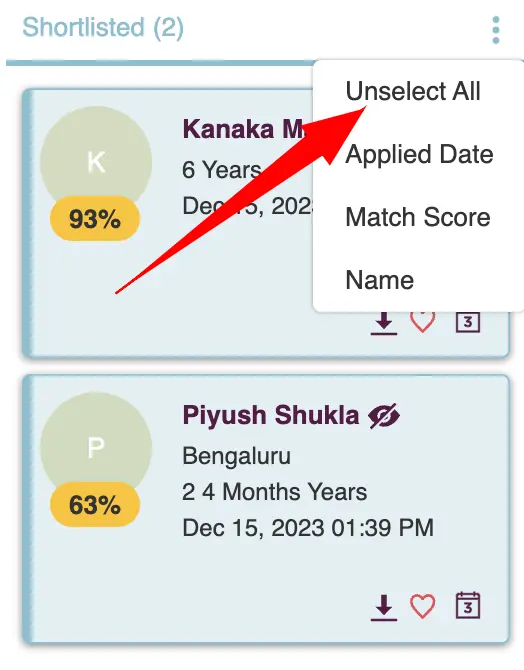Screen dimensions: 524x670
Task: Choose Unselect All from the menu
Action: [413, 91]
